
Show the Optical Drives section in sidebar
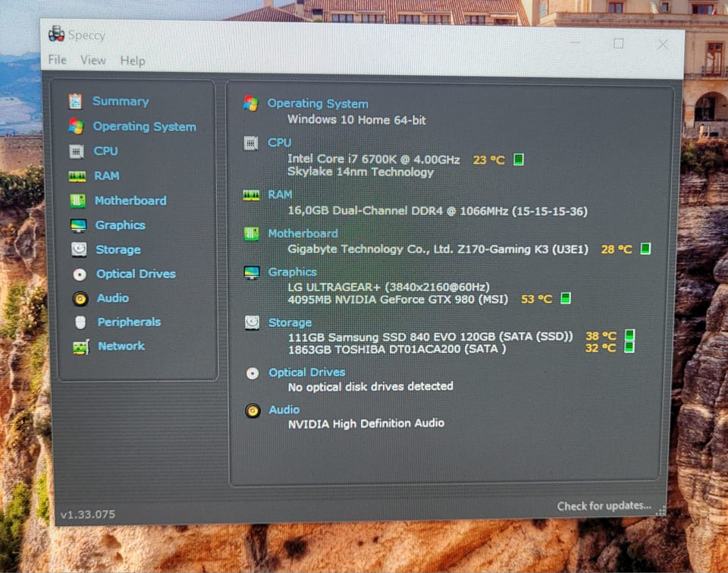tap(136, 274)
